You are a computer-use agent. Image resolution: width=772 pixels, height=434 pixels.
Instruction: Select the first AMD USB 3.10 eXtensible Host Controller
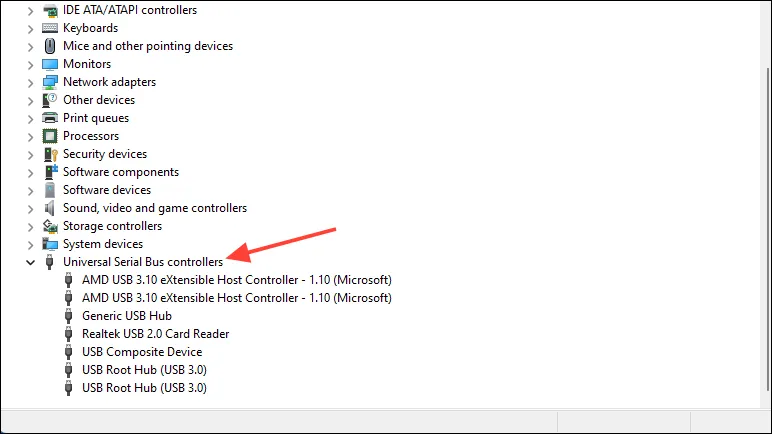(237, 280)
